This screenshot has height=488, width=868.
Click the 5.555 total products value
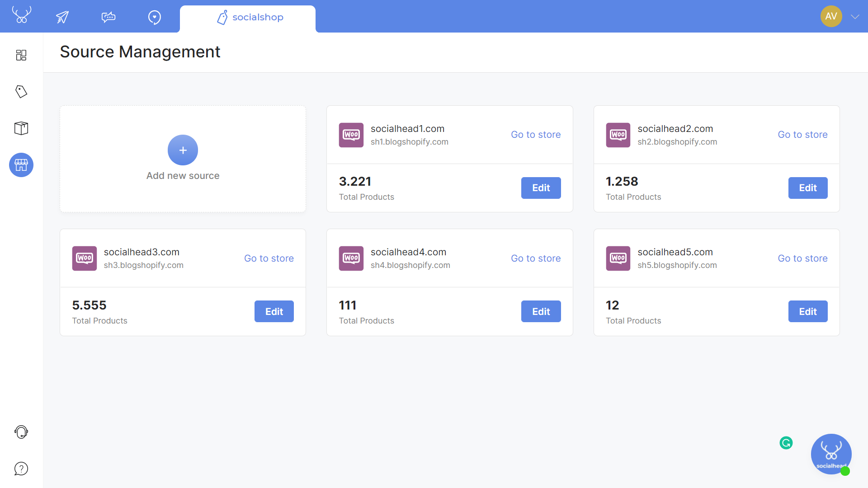[89, 305]
